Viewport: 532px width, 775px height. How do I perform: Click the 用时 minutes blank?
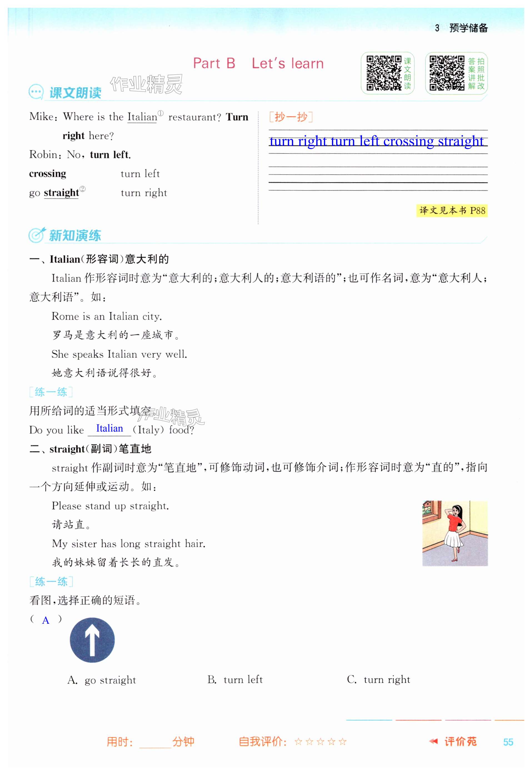pyautogui.click(x=155, y=742)
